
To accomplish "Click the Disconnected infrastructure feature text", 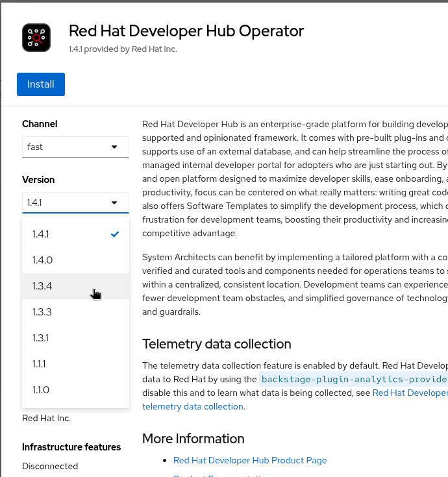I will coord(50,466).
